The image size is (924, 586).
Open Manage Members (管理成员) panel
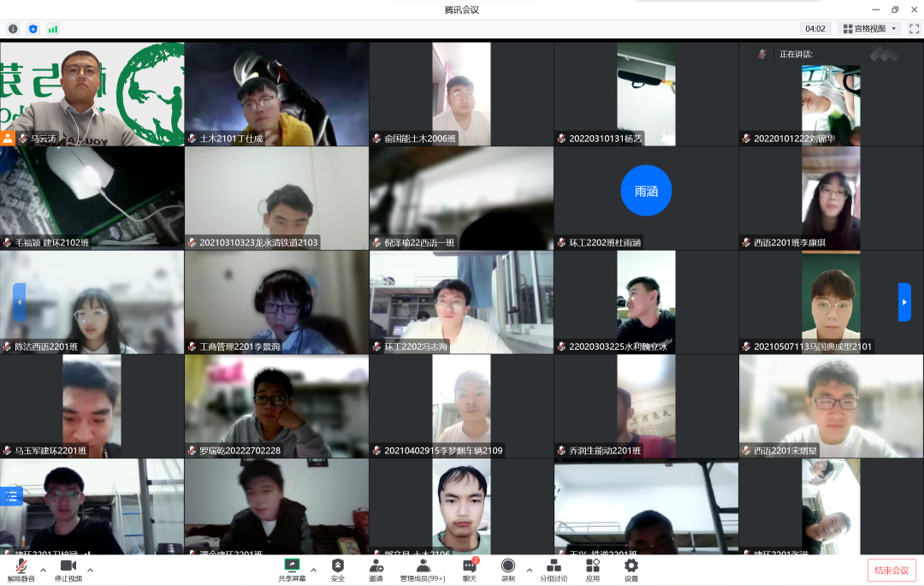tap(423, 569)
